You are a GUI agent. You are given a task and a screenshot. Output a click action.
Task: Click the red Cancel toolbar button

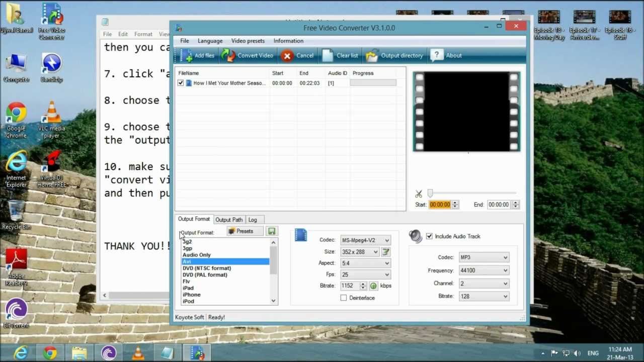297,55
